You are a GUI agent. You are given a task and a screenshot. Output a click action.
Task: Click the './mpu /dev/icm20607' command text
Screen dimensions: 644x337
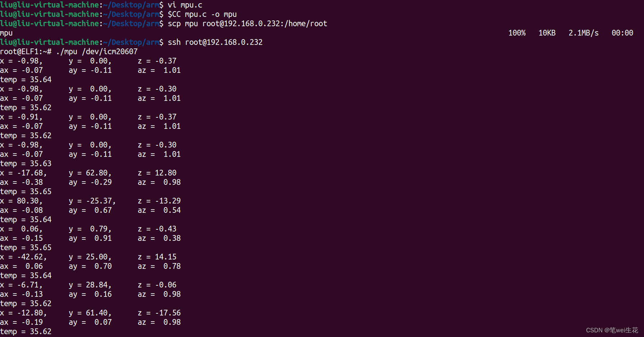coord(97,52)
